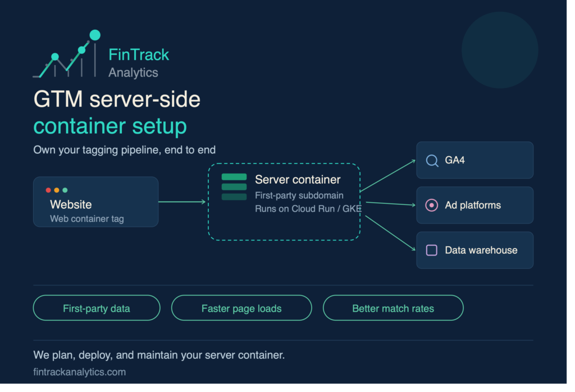Click the "container setup" headline
Image resolution: width=575 pixels, height=392 pixels.
(110, 126)
